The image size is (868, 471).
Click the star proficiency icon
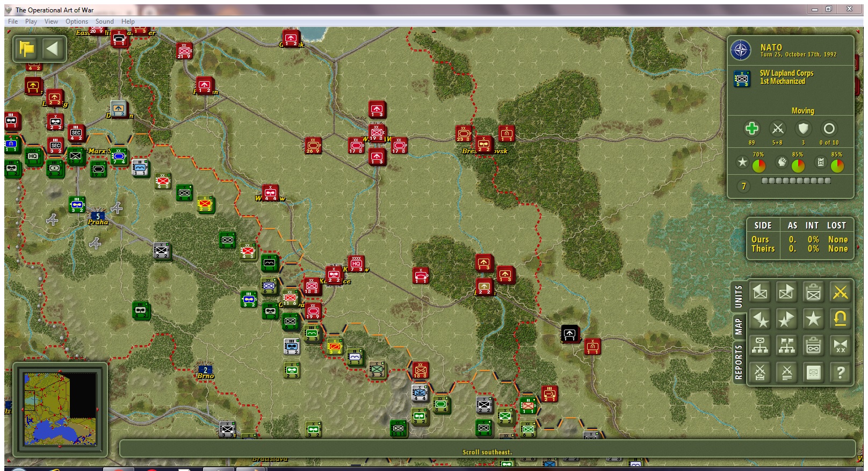tap(742, 162)
